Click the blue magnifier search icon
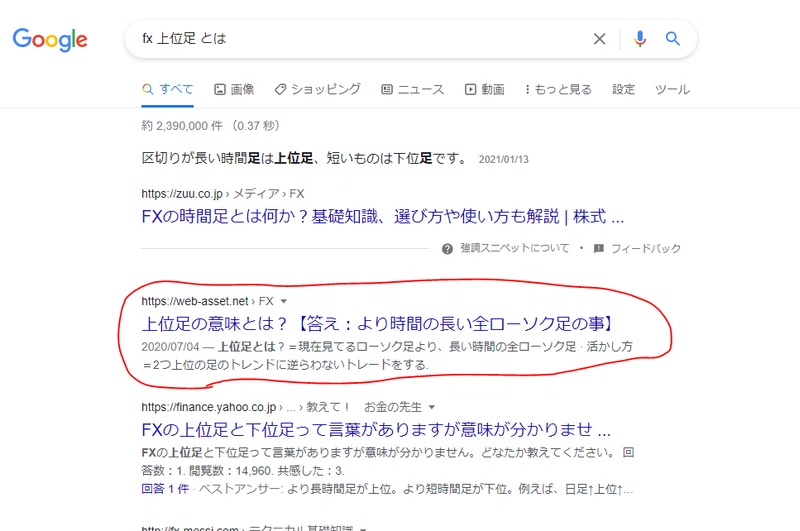 click(672, 38)
